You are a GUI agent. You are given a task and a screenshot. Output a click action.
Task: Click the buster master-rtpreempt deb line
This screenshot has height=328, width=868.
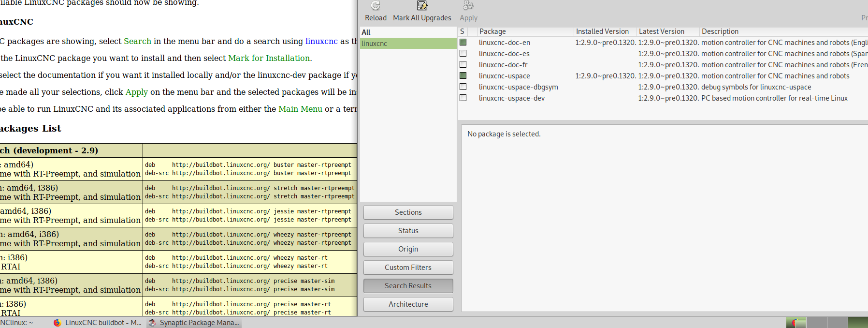click(x=248, y=165)
